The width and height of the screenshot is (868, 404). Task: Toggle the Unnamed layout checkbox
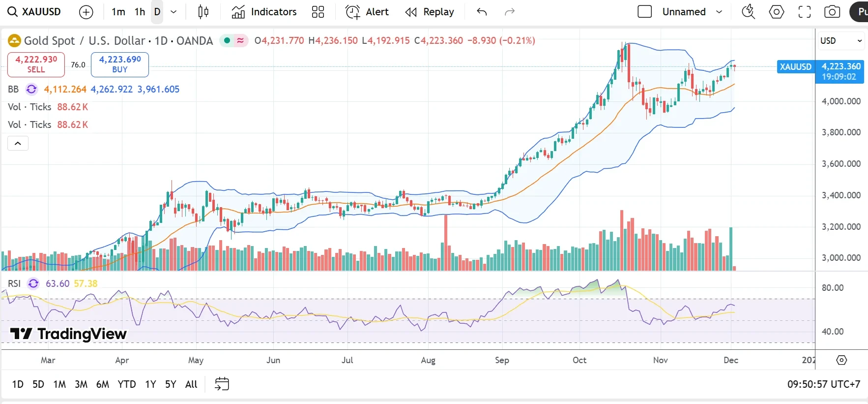click(644, 12)
